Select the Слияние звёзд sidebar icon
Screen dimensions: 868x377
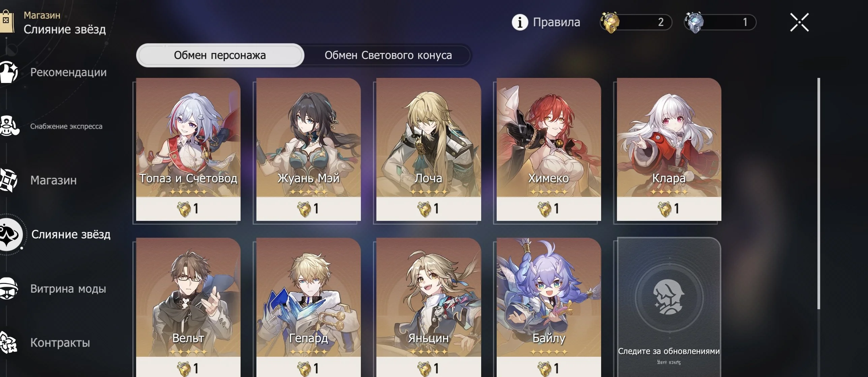[10, 234]
